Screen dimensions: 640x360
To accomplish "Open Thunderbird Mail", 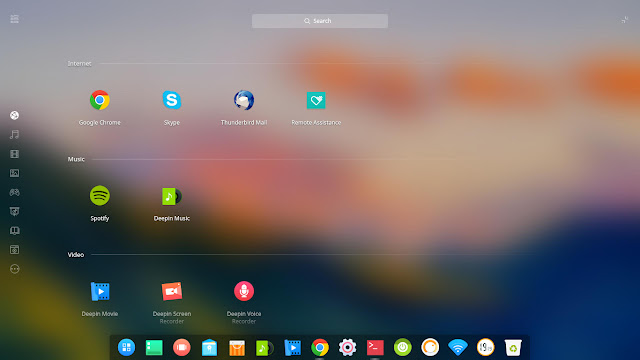I will click(244, 100).
